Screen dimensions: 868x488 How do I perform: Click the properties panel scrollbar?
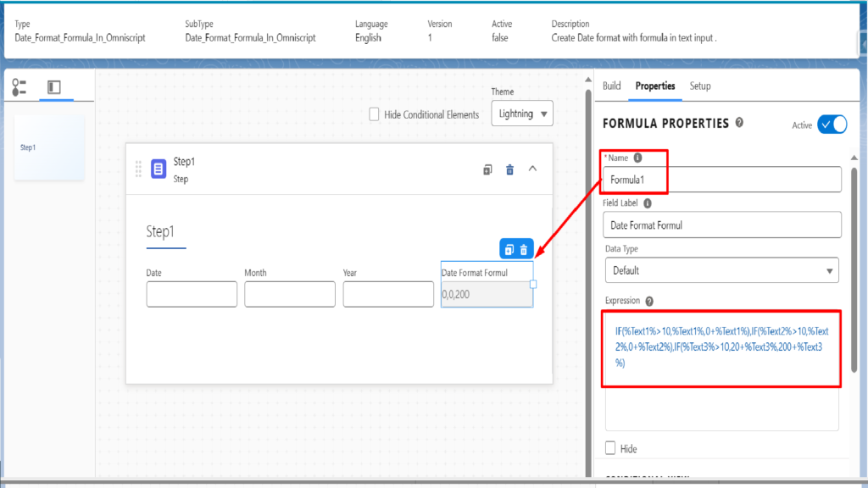854,270
